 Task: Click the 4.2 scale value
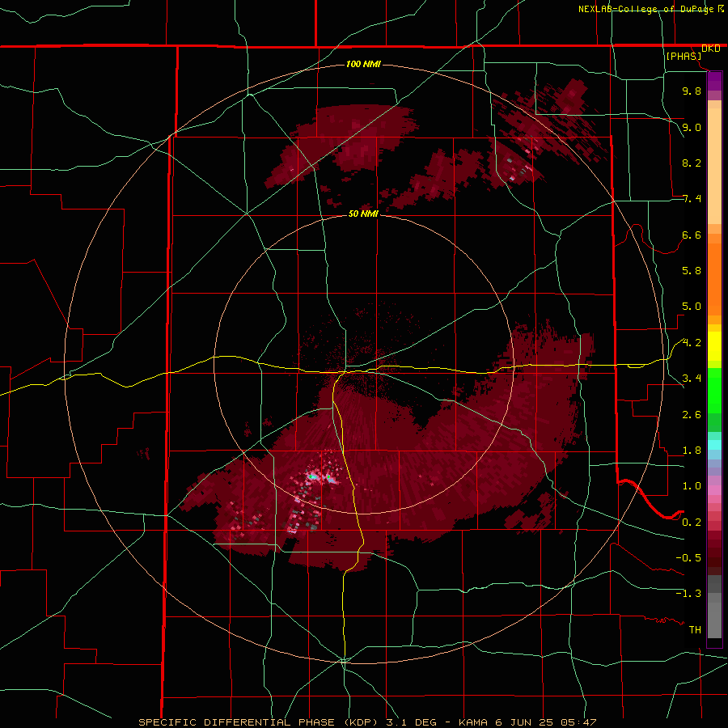click(x=692, y=343)
